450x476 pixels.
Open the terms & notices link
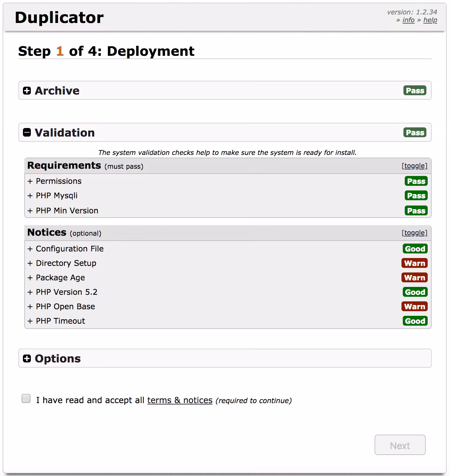tap(180, 400)
